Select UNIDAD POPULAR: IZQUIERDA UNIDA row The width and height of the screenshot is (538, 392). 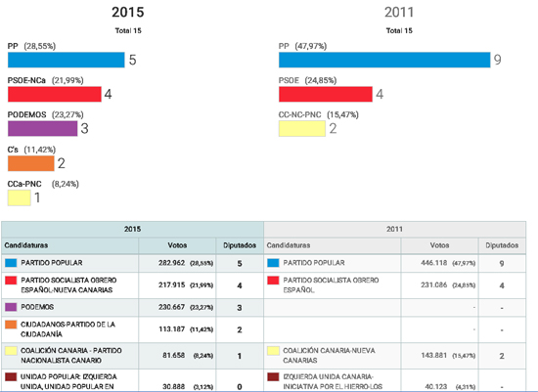[132, 380]
